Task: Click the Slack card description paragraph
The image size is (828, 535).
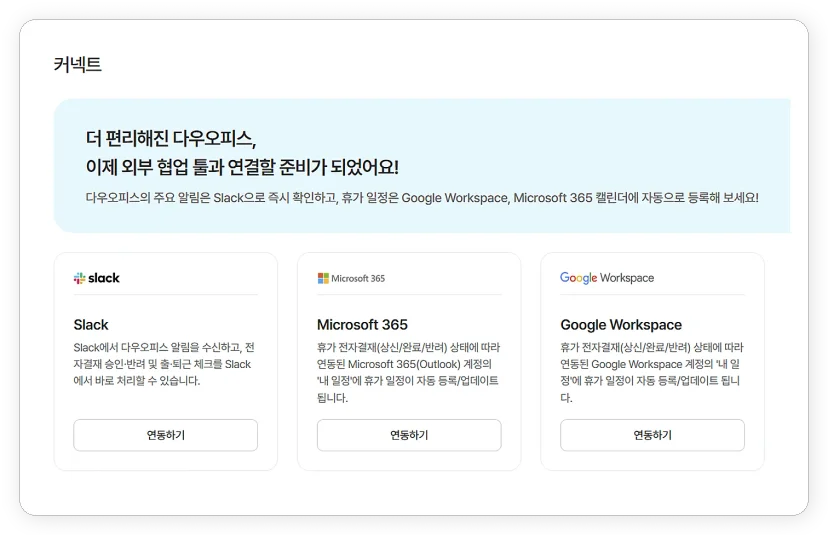Action: tap(164, 364)
